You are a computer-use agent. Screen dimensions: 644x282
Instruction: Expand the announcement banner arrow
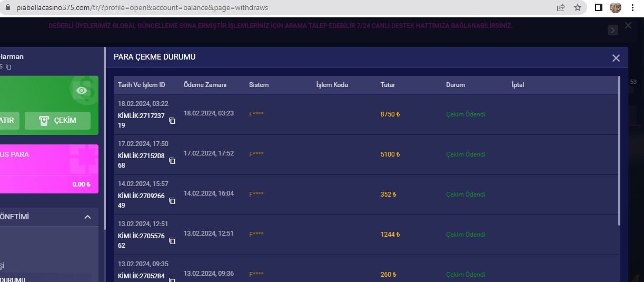click(612, 30)
